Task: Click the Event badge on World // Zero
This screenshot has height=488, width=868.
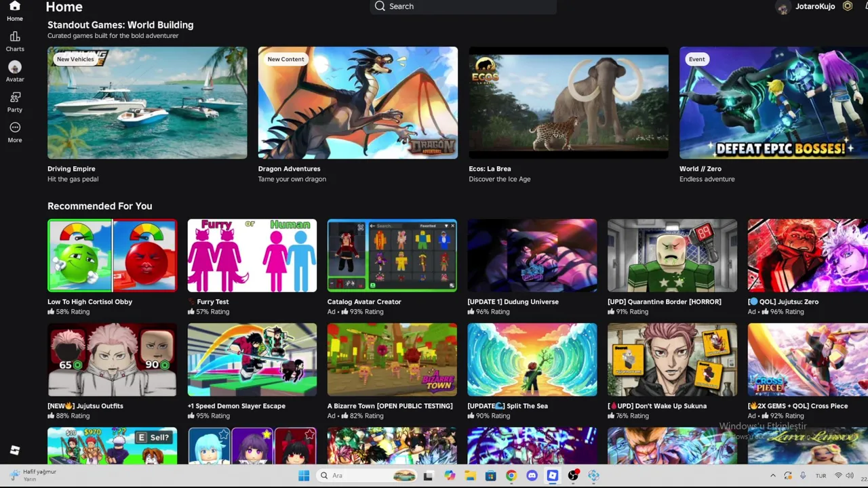Action: 696,59
